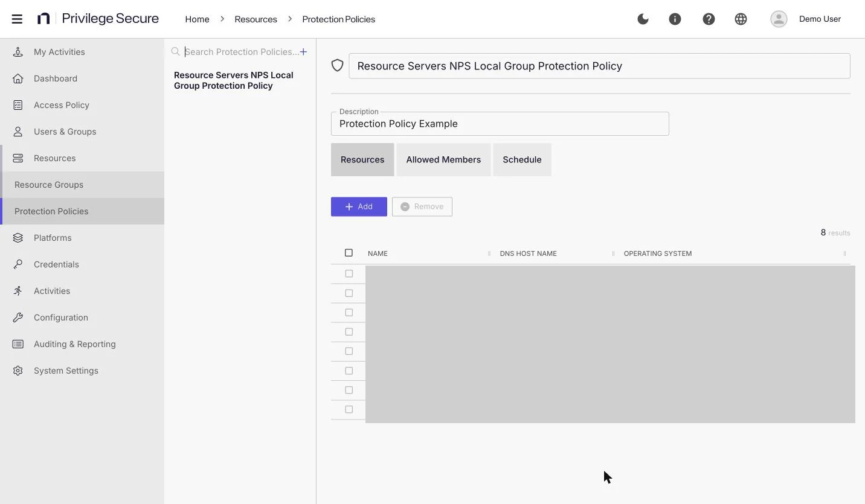
Task: Select Protection Policies submenu item
Action: (82, 211)
